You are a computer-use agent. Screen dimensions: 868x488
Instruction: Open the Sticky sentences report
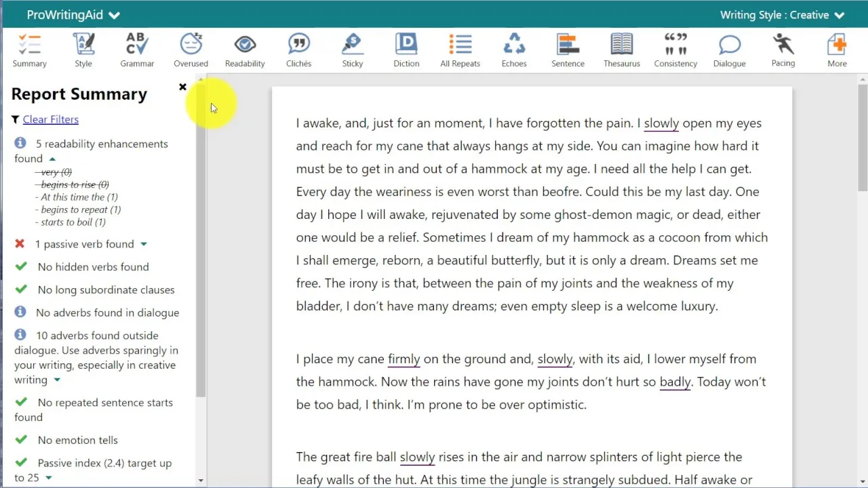click(x=353, y=50)
